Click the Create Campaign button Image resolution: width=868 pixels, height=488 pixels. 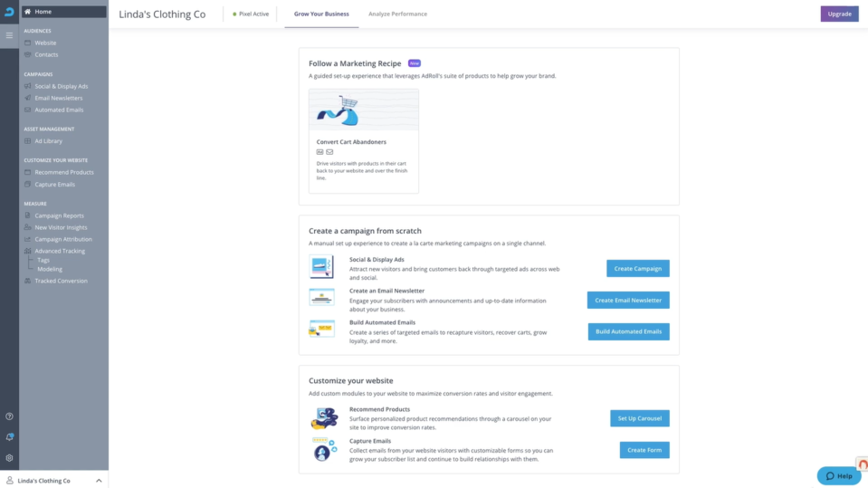(638, 269)
